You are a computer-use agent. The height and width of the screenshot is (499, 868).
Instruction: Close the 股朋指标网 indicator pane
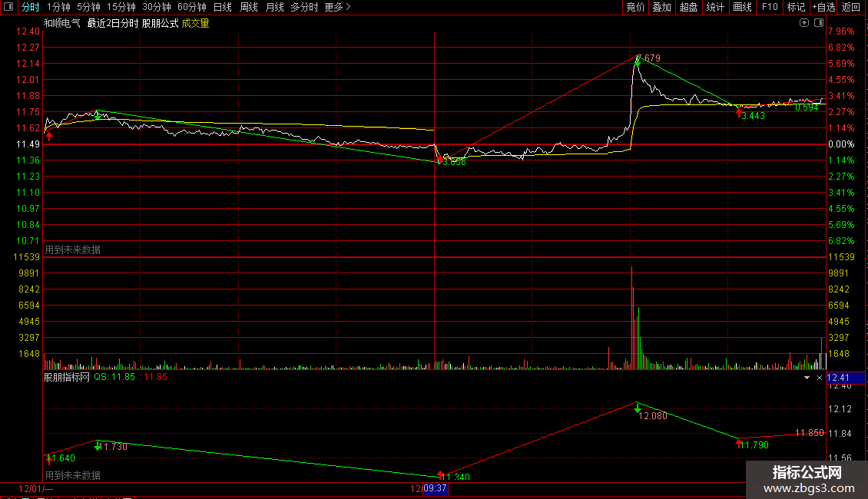(820, 377)
